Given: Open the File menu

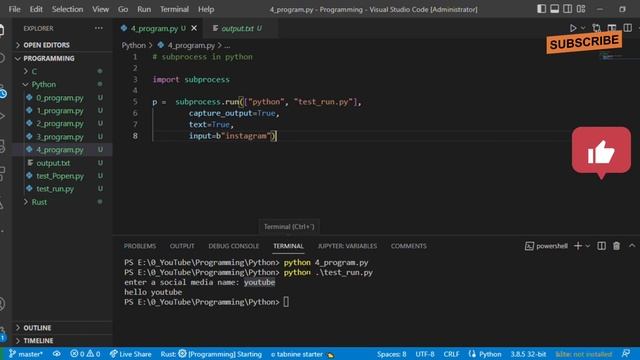Looking at the screenshot, I should click(14, 9).
